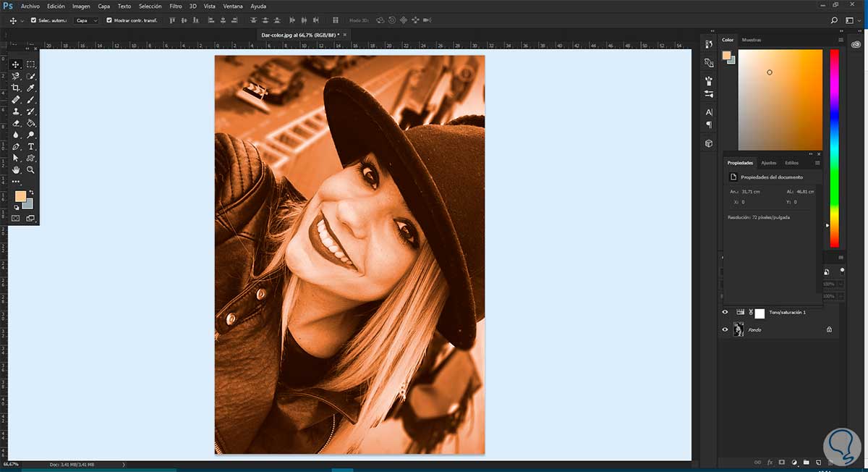Select the Quick Selection tool
This screenshot has height=472, width=868.
pyautogui.click(x=31, y=76)
